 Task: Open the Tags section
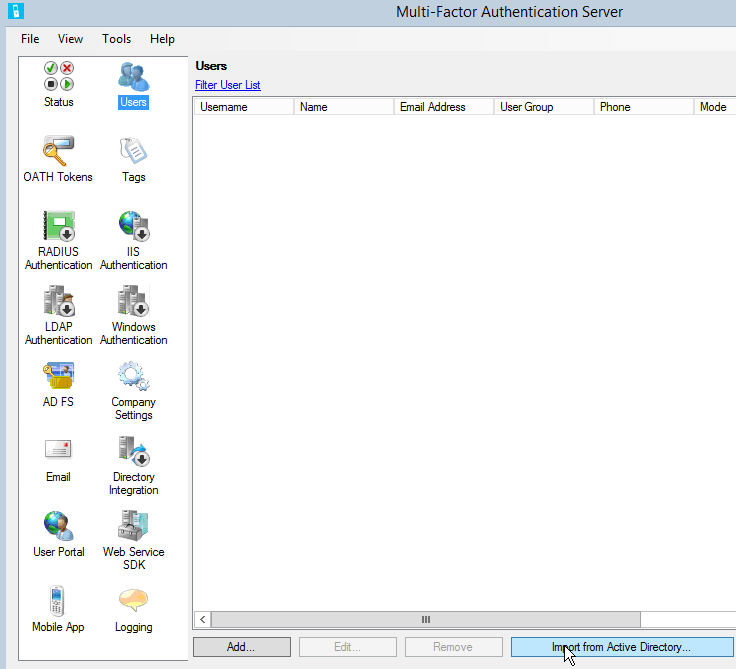[x=133, y=152]
